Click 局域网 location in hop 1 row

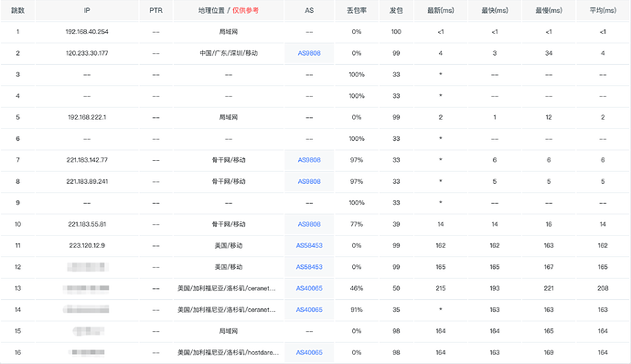[229, 32]
